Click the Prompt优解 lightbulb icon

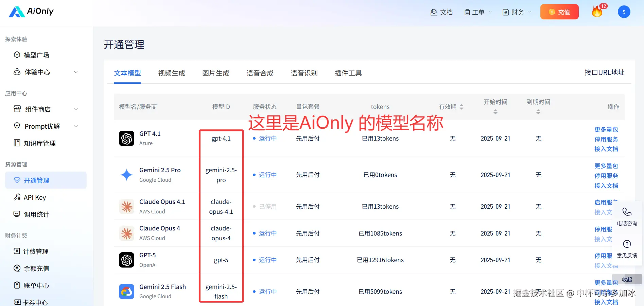point(17,126)
